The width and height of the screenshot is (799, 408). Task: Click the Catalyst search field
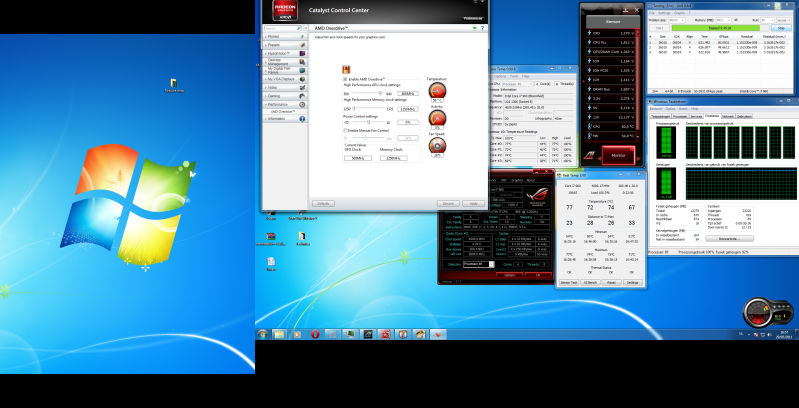click(x=279, y=29)
